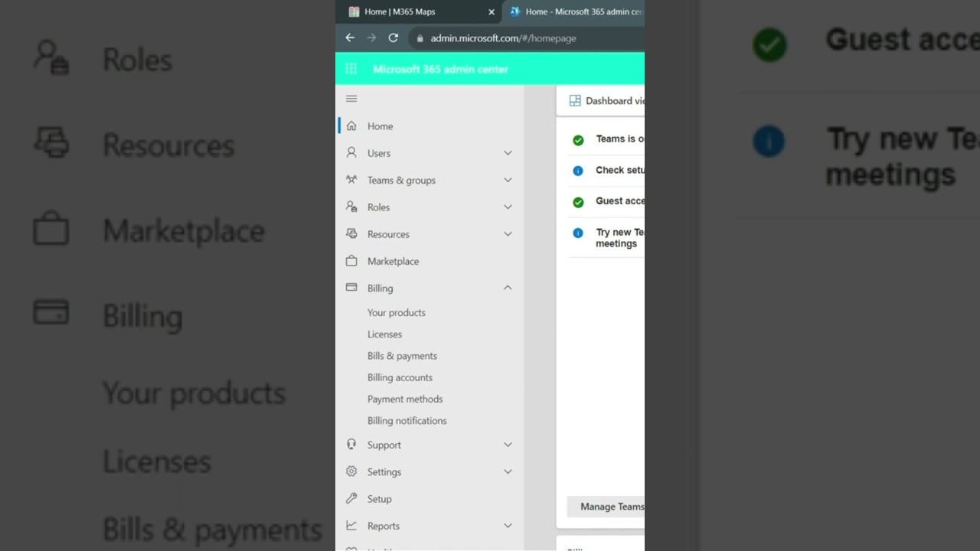Collapse the Billing section chevron

pyautogui.click(x=508, y=288)
